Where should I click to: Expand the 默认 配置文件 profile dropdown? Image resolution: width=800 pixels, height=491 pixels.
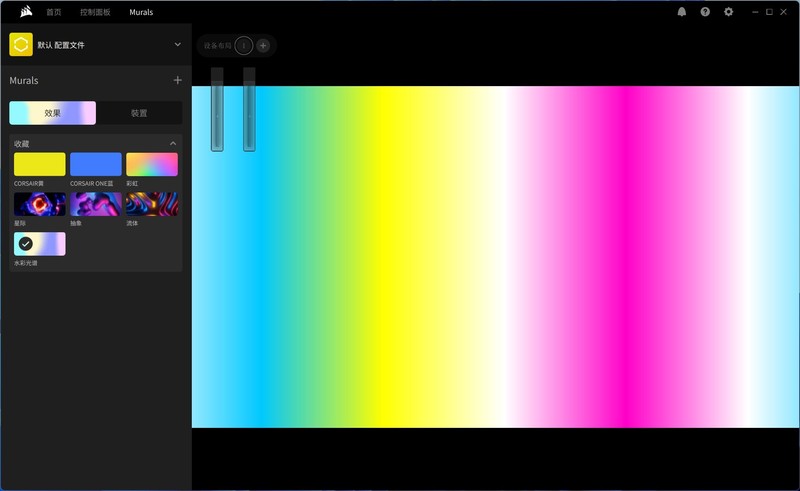tap(178, 45)
